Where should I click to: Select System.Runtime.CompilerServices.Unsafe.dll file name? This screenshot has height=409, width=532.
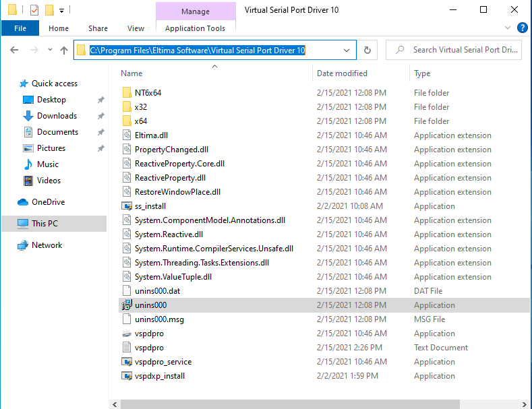pos(214,249)
